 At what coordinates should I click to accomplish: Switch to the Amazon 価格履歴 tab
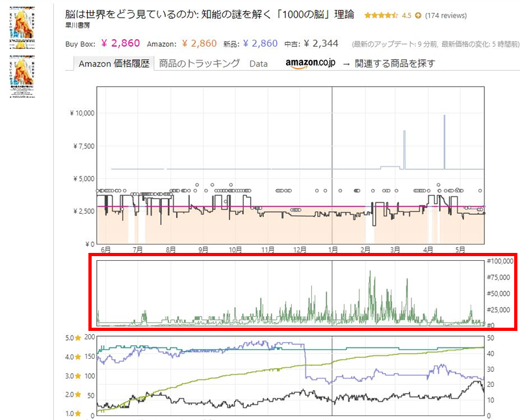click(114, 64)
